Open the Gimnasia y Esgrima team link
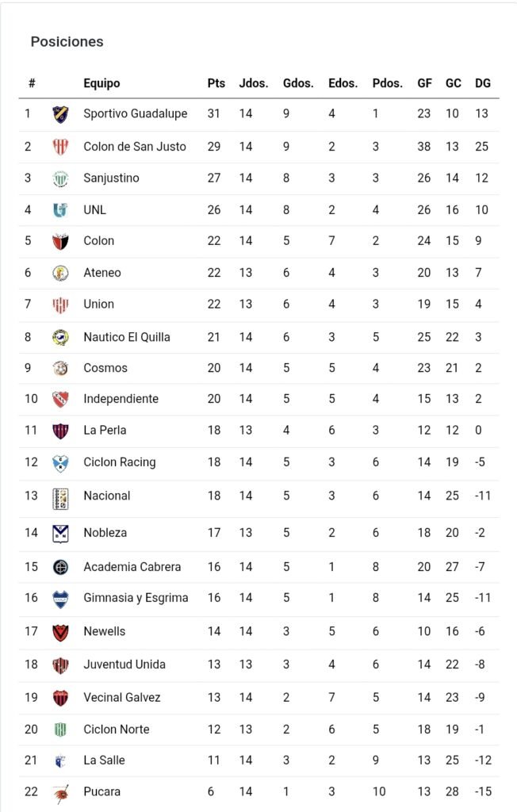517x812 pixels. 136,598
